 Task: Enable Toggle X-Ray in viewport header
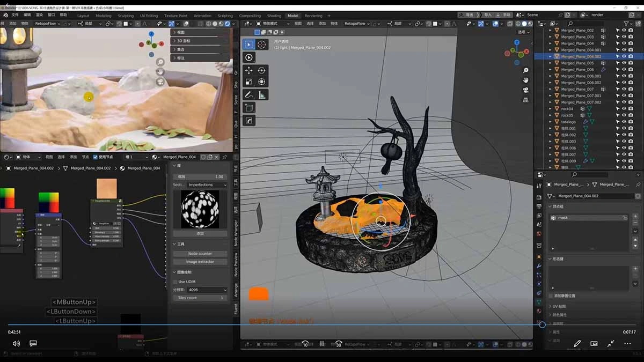(x=510, y=24)
